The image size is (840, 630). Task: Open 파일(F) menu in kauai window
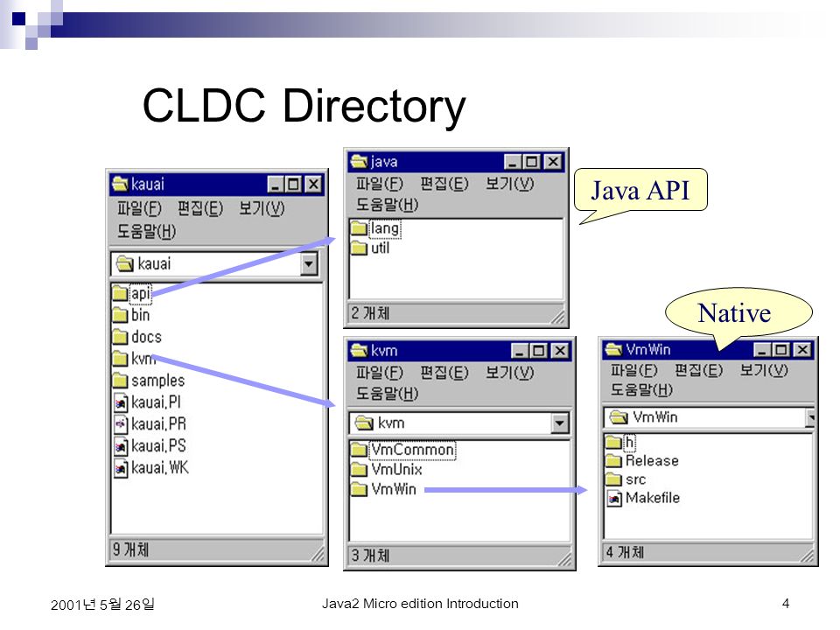(139, 208)
